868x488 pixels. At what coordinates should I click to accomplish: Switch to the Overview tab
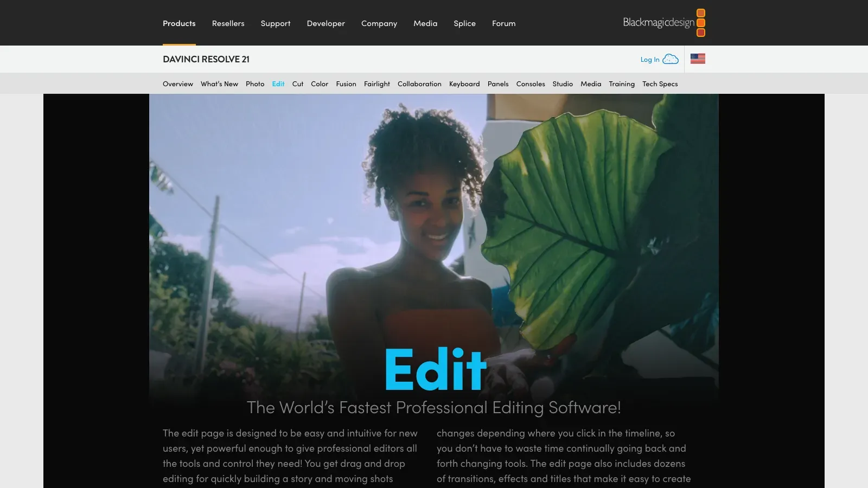click(x=178, y=84)
